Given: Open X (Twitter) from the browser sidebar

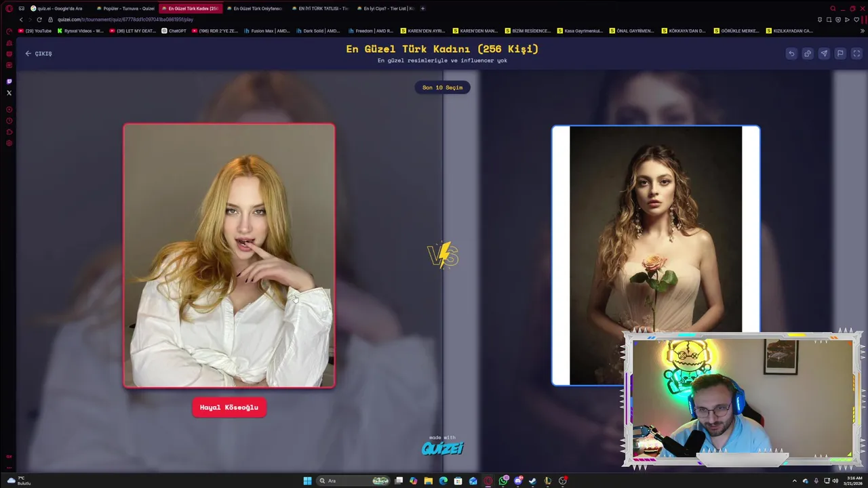Looking at the screenshot, I should (9, 93).
